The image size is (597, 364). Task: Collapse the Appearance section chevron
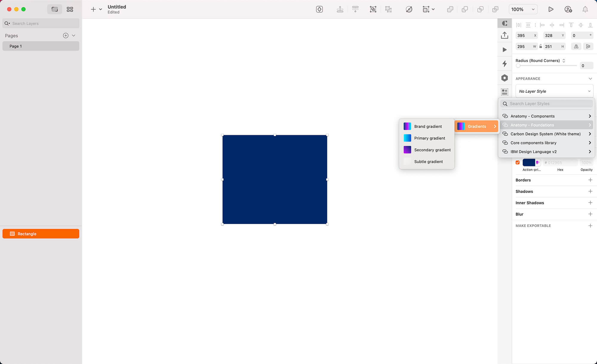[x=590, y=78]
